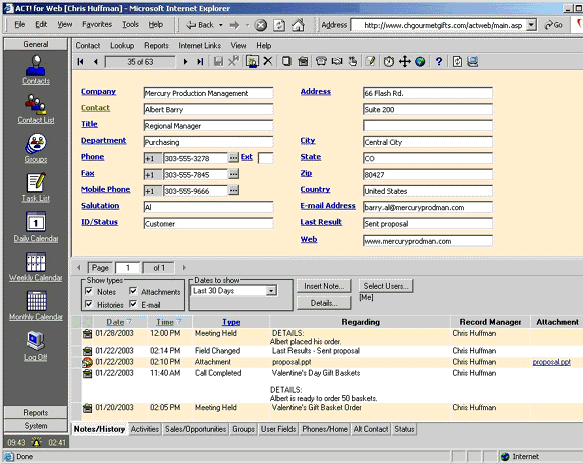Open Contact List in sidebar
This screenshot has width=583, height=464.
[x=36, y=109]
